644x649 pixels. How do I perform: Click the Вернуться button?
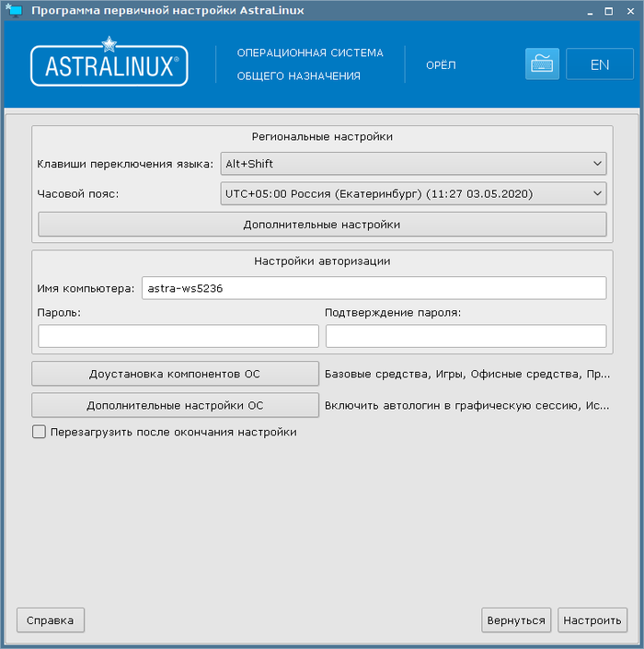point(516,620)
